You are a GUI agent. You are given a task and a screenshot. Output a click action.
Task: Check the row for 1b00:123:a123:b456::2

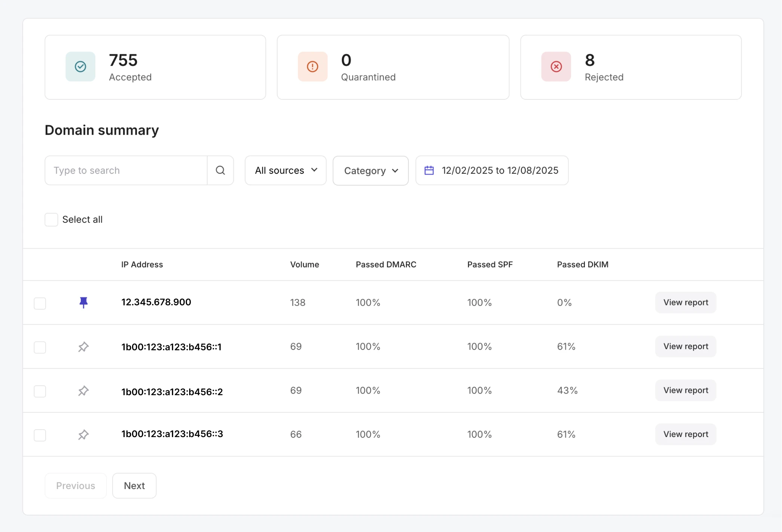(40, 391)
